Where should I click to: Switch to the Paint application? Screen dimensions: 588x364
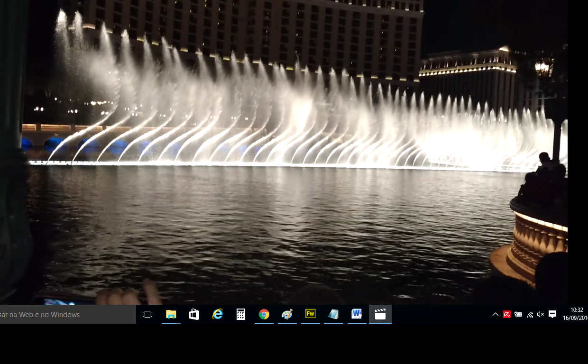(x=287, y=314)
